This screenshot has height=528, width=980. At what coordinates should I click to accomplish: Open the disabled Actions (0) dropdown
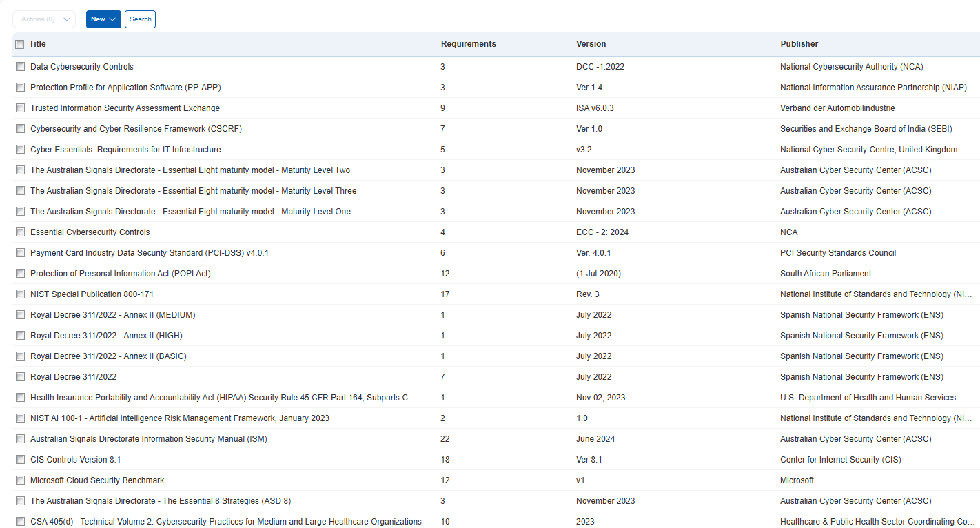44,19
